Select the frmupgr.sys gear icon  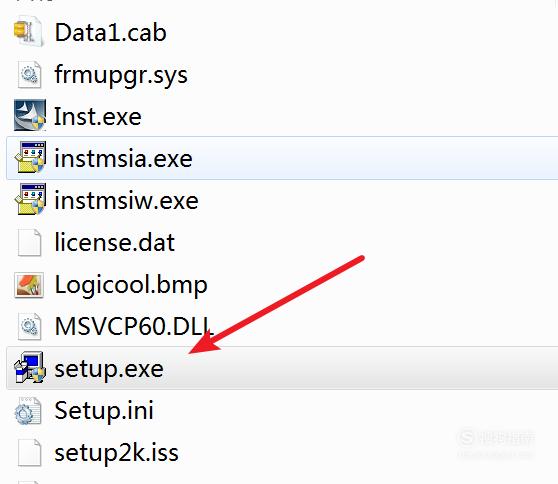coord(29,74)
